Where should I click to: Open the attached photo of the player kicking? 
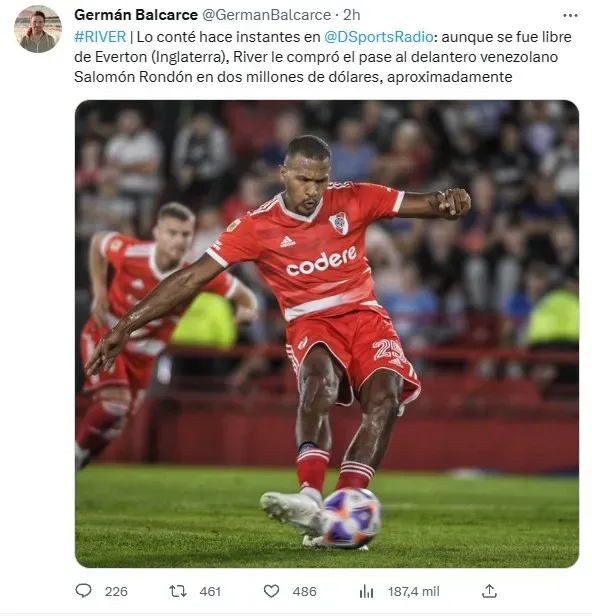327,334
